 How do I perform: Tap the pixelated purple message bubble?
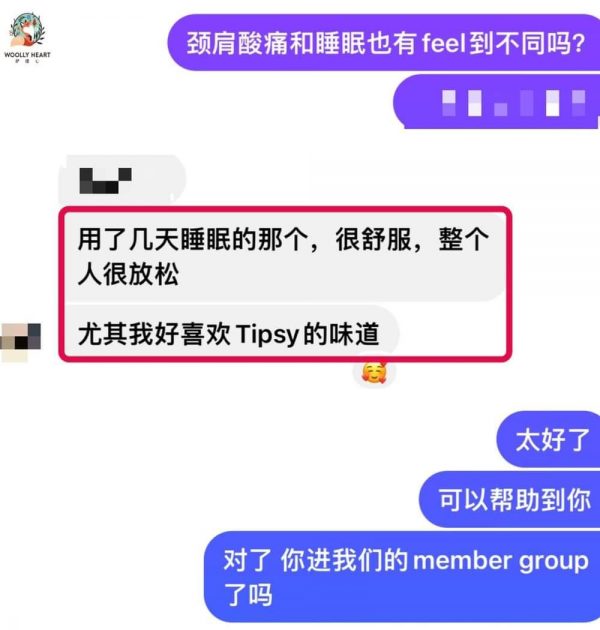497,103
